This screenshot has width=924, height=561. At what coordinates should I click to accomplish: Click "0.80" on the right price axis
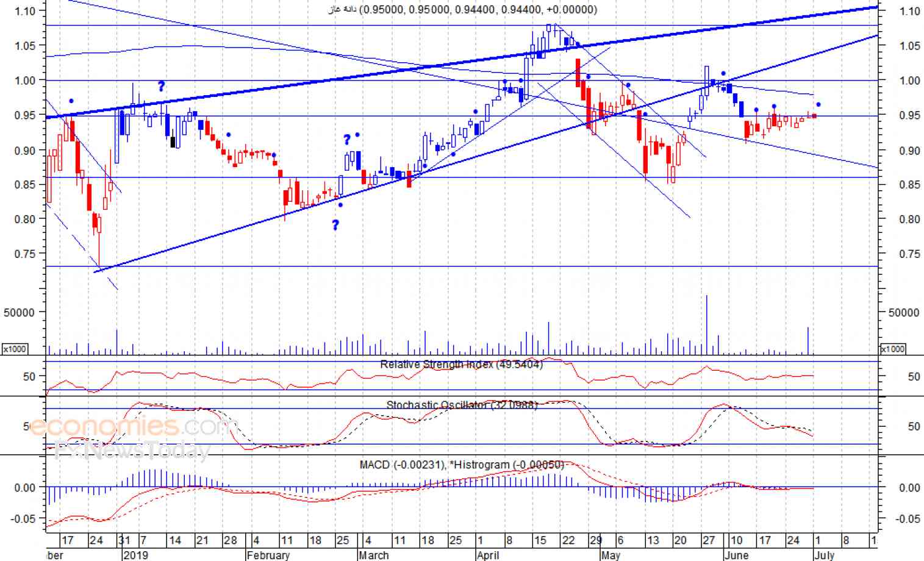click(909, 220)
